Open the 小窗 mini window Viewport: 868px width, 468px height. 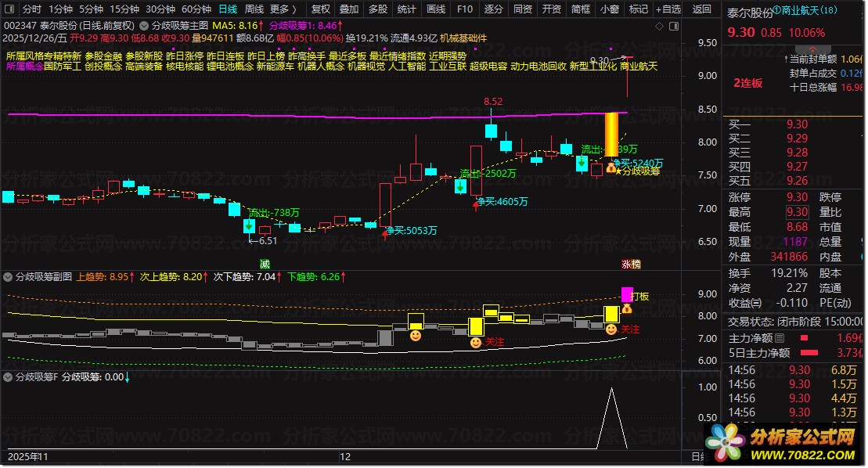click(609, 9)
